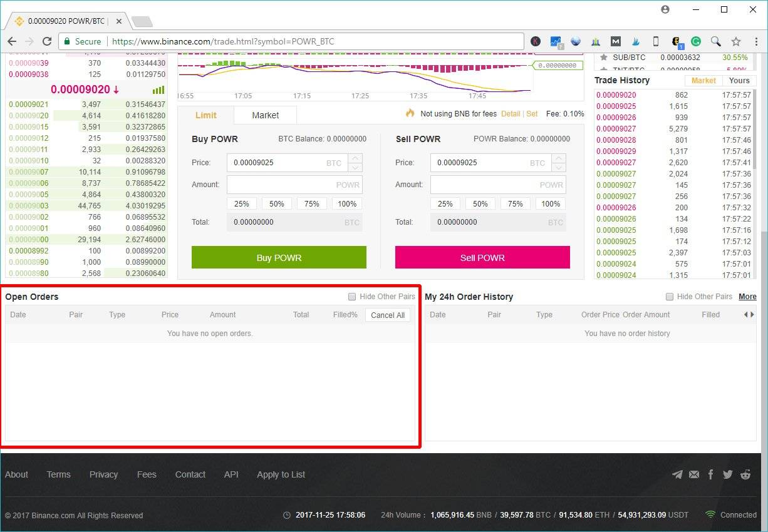Bookmark this page with the star icon

[x=736, y=41]
